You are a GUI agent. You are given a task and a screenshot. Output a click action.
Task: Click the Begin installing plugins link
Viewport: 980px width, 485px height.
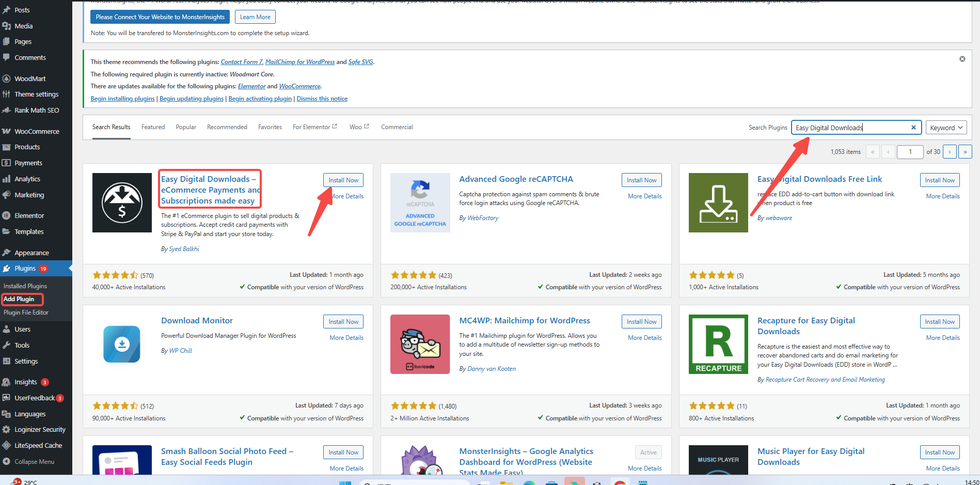[x=122, y=99]
